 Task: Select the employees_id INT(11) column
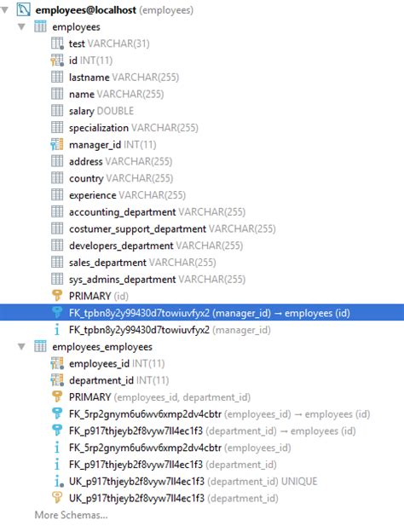tap(117, 364)
